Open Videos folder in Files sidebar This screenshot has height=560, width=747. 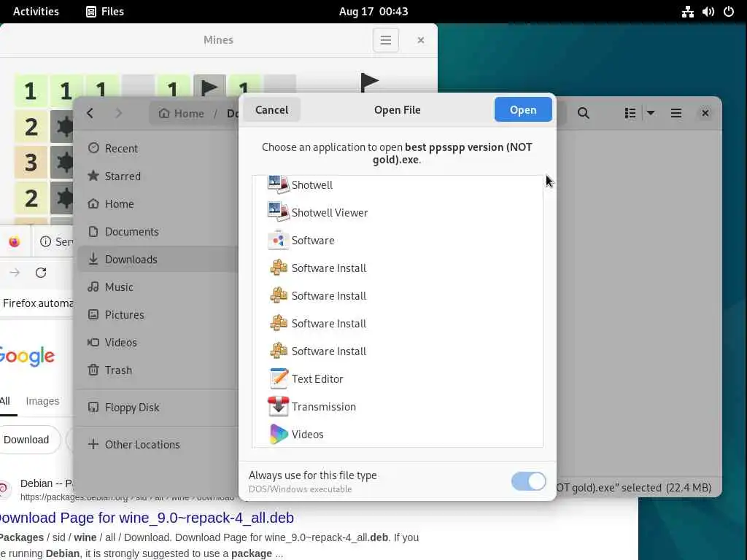(158, 342)
